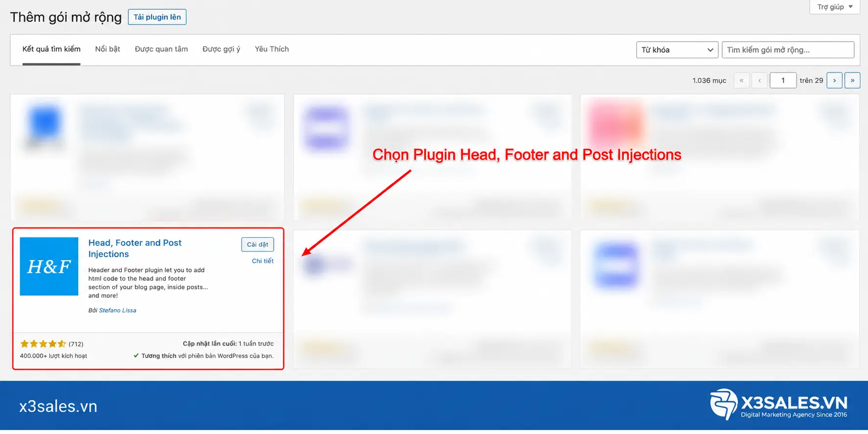Open the Head, Footer and Post Injections title link

135,248
